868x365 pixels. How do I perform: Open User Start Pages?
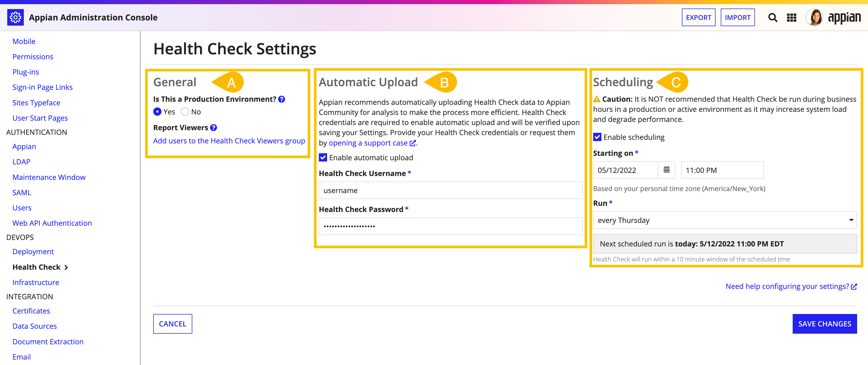point(40,118)
